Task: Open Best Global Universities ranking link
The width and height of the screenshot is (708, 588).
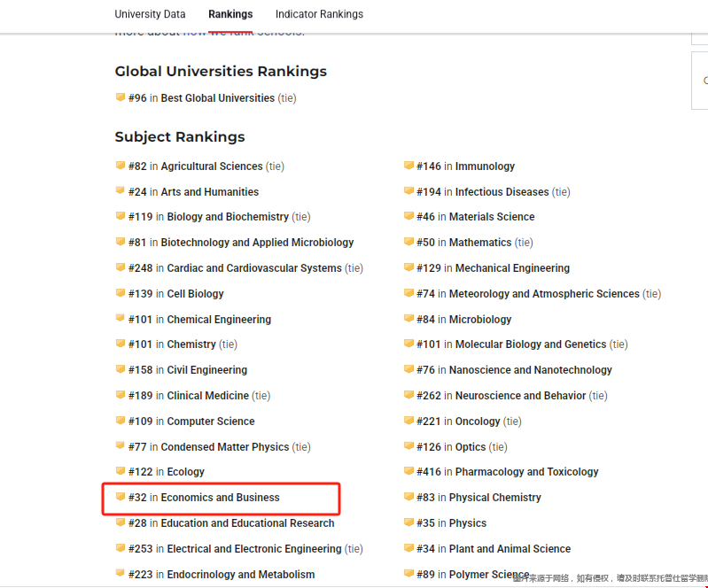Action: point(218,98)
